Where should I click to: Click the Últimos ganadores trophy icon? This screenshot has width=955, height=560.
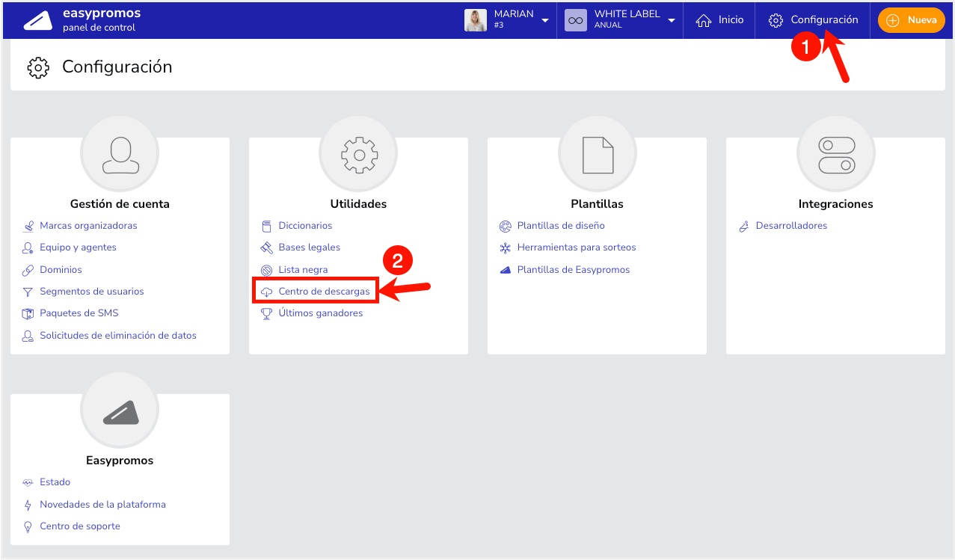coord(266,314)
